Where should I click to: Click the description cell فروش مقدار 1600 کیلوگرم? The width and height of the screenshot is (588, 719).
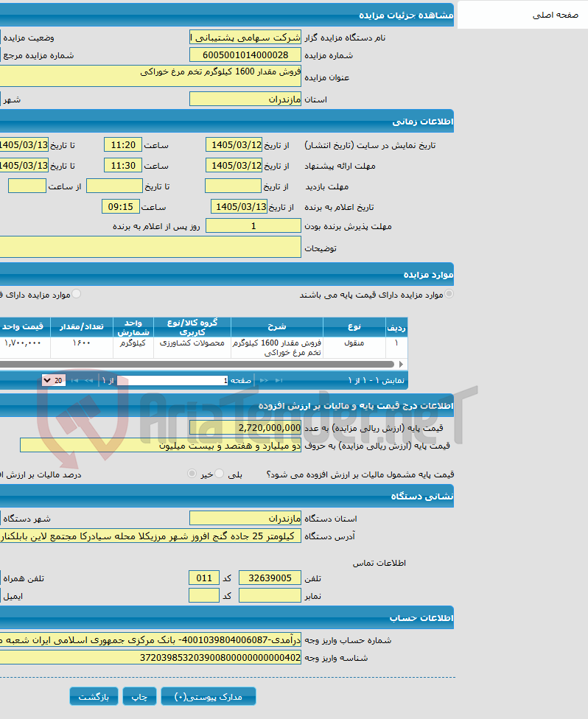(x=277, y=348)
